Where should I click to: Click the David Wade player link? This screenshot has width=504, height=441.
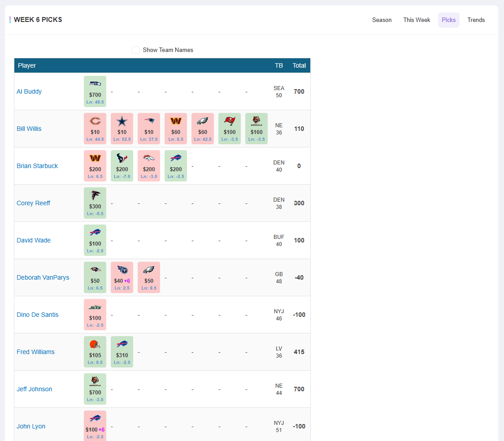[33, 240]
